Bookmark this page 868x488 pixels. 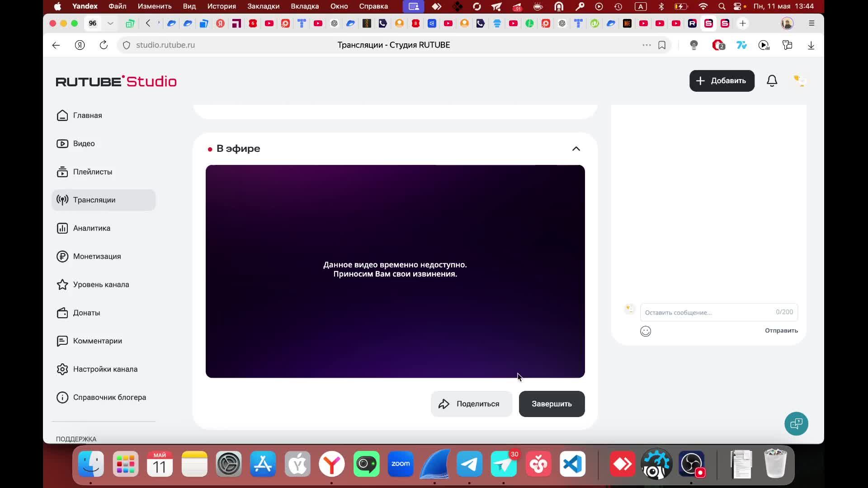tap(662, 45)
